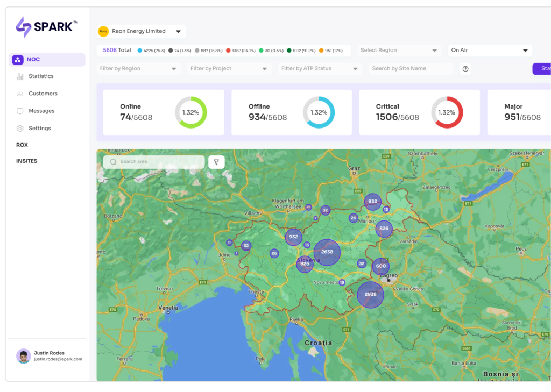This screenshot has height=392, width=551.
Task: Click the Search by Site Name field
Action: pos(411,69)
